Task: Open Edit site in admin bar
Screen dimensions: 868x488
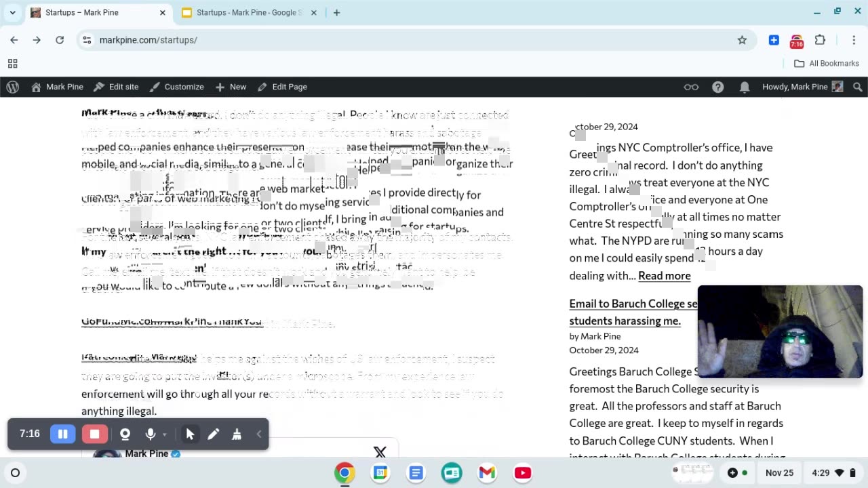Action: (116, 87)
